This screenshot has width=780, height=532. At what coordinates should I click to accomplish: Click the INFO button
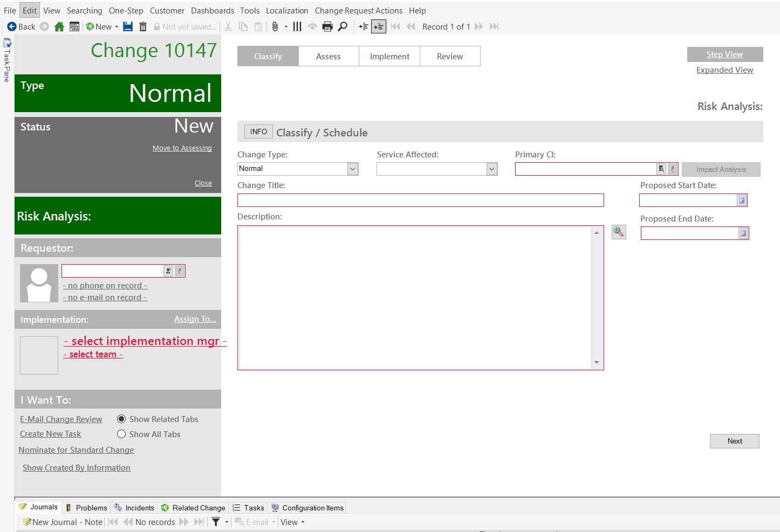(x=258, y=132)
